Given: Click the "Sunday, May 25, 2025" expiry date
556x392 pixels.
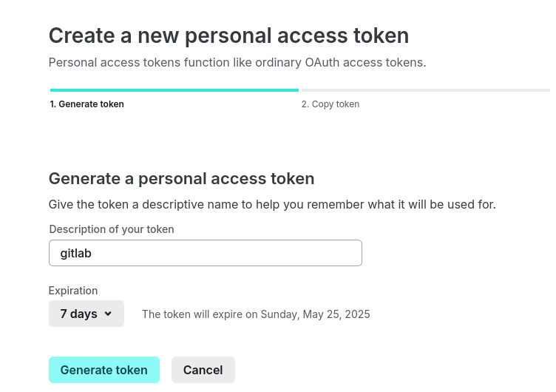Looking at the screenshot, I should (x=315, y=314).
